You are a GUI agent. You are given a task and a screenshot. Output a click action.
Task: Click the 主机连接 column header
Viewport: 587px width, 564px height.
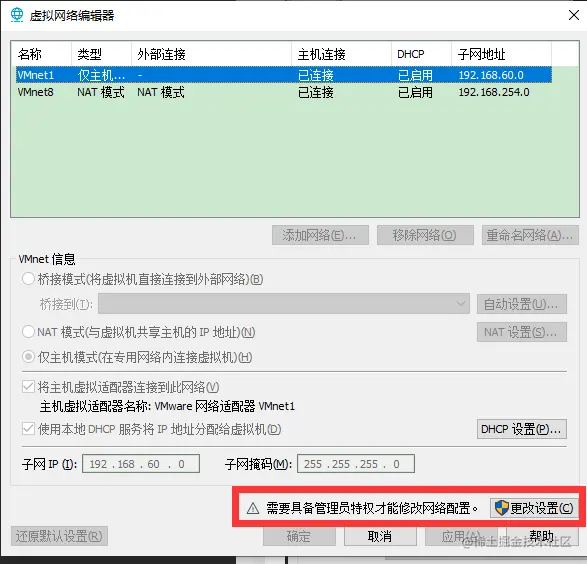tap(341, 54)
